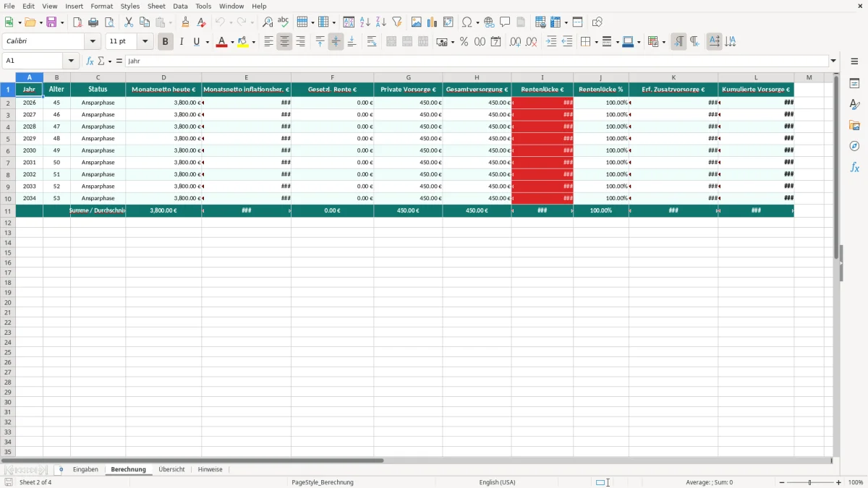
Task: Open the Tools menu
Action: click(x=203, y=6)
